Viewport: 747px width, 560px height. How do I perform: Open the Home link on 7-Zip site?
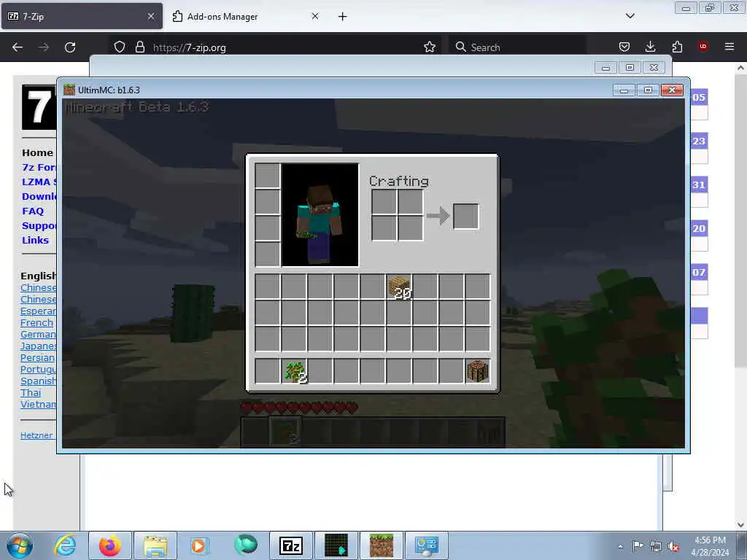(37, 153)
